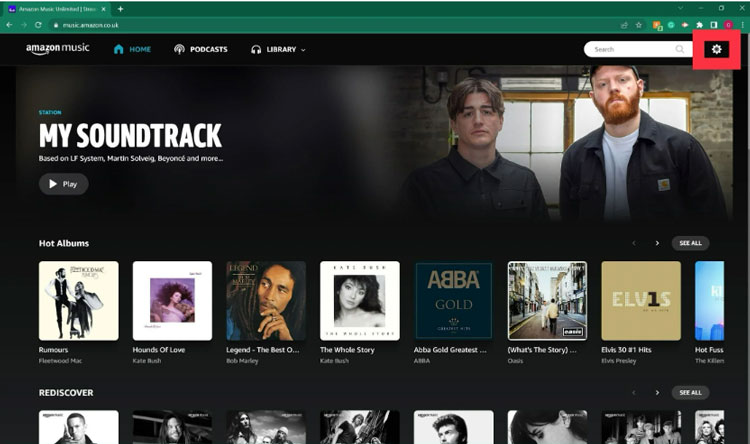
Task: Open a new browser tab
Action: [x=121, y=9]
